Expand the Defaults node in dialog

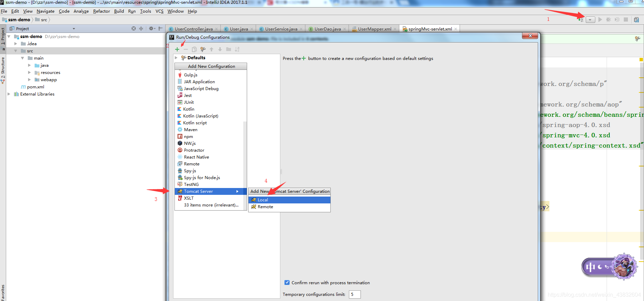pos(176,58)
